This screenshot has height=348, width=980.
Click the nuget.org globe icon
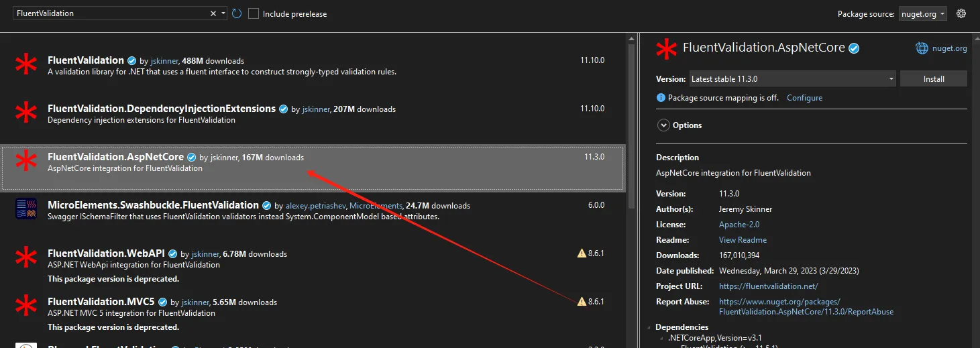click(922, 48)
